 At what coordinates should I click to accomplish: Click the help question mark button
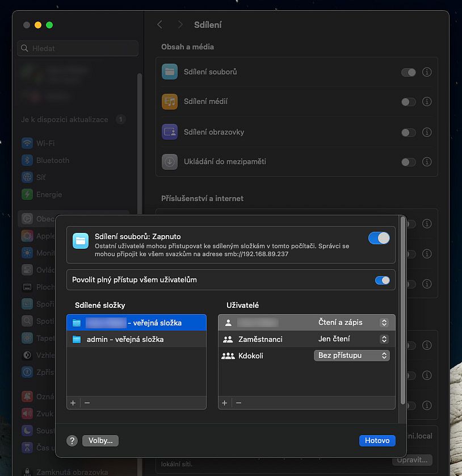(72, 441)
